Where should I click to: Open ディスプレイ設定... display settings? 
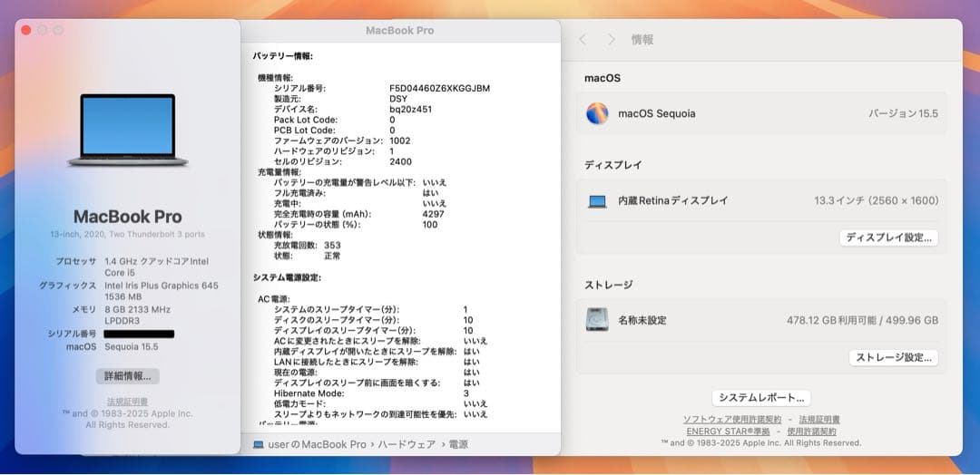point(888,237)
